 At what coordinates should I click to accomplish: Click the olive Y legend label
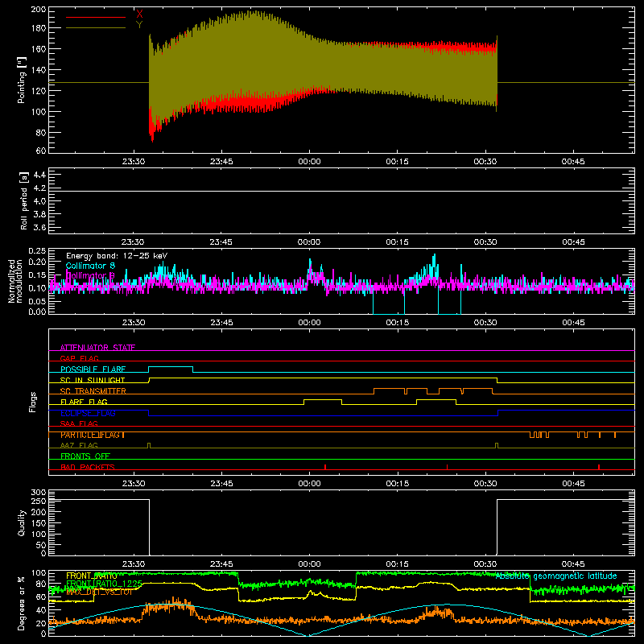(139, 25)
